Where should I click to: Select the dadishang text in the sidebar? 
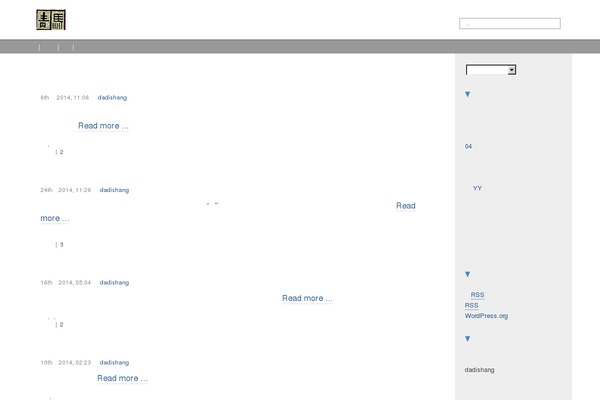[x=479, y=370]
